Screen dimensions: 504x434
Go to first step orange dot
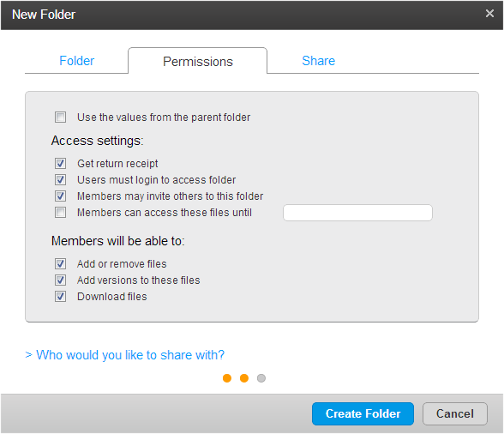(227, 378)
